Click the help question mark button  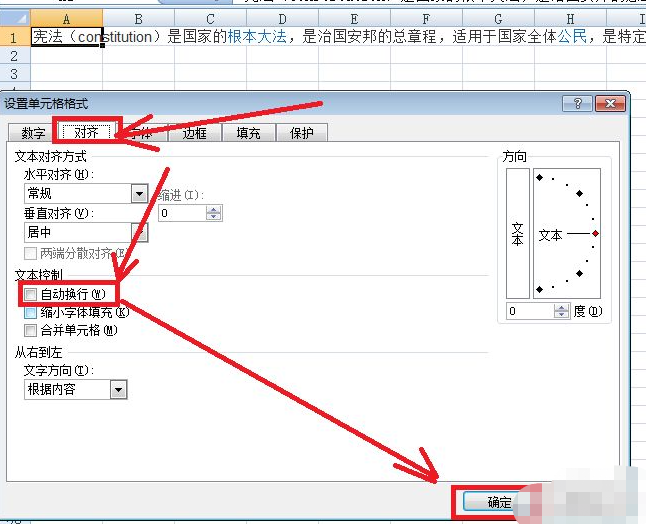point(577,103)
